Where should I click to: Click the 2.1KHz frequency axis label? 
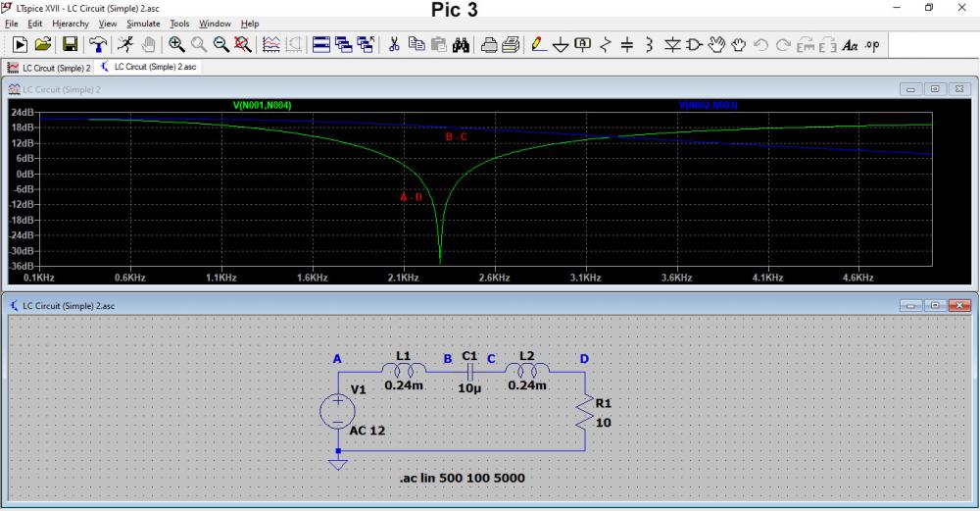403,278
